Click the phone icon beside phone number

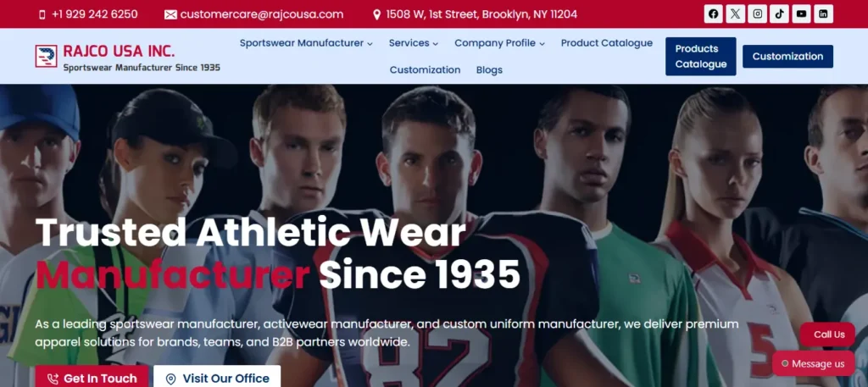pos(42,14)
